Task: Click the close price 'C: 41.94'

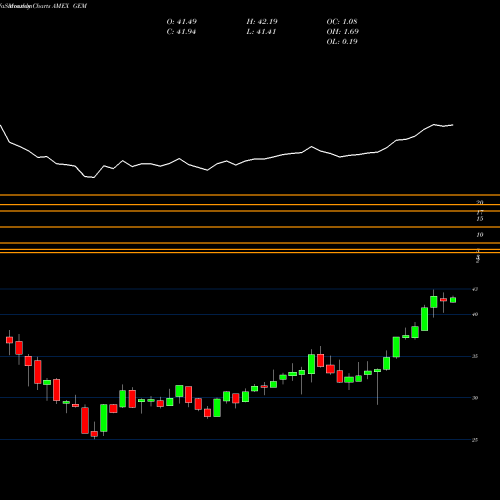Action: pyautogui.click(x=181, y=32)
